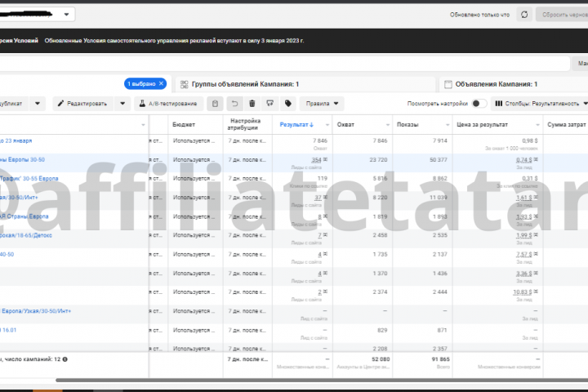Screen dimensions: 588x392
Task: Click the flag icon beside the 10,83 $ cost
Action: point(536,292)
